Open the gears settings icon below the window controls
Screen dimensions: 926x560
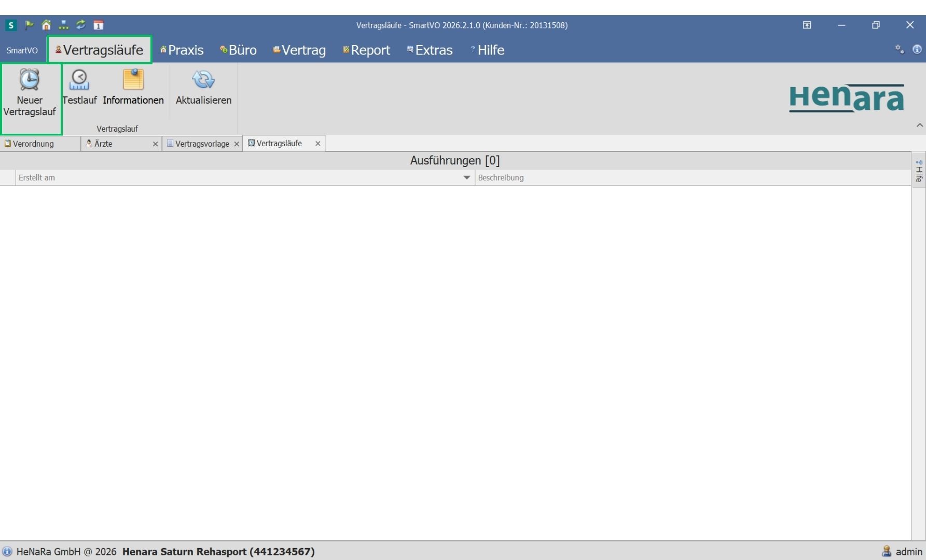tap(900, 49)
